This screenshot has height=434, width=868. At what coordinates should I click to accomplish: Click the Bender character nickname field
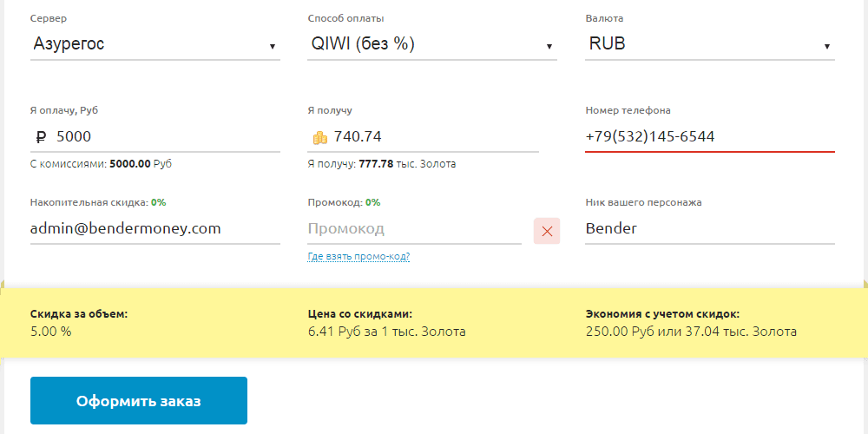pyautogui.click(x=709, y=229)
